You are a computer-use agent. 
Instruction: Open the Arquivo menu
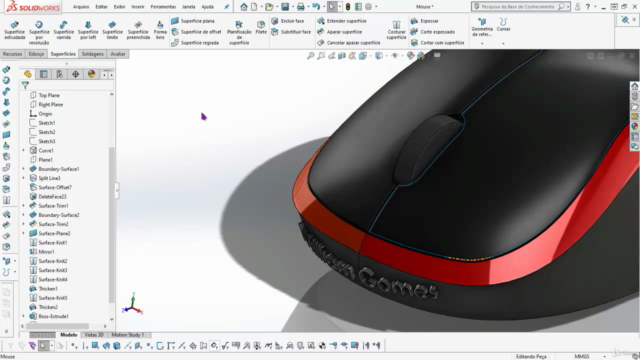[x=81, y=7]
